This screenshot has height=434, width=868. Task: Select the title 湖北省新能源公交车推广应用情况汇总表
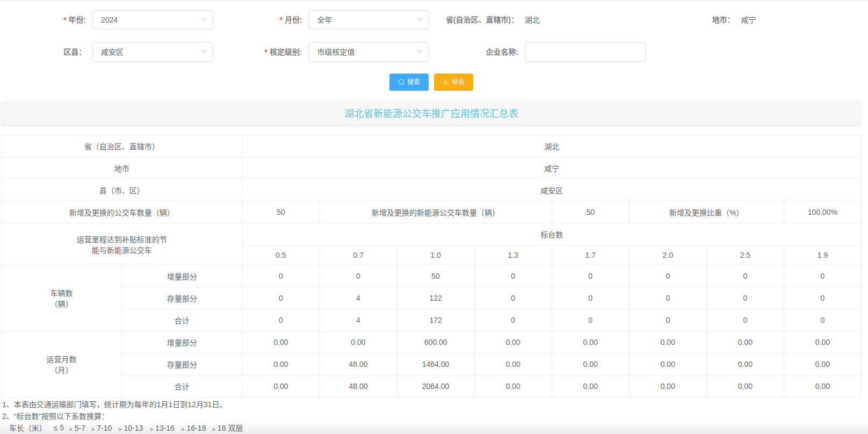pyautogui.click(x=431, y=114)
